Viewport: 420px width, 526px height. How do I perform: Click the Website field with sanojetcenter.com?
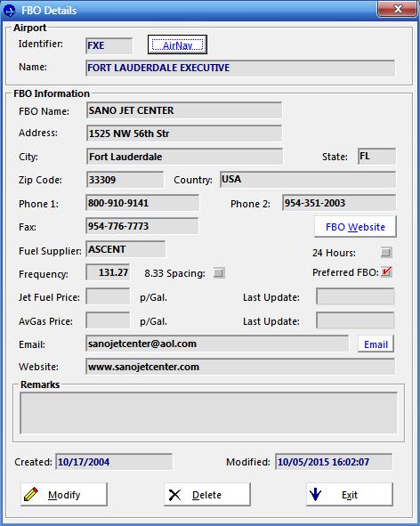point(240,367)
